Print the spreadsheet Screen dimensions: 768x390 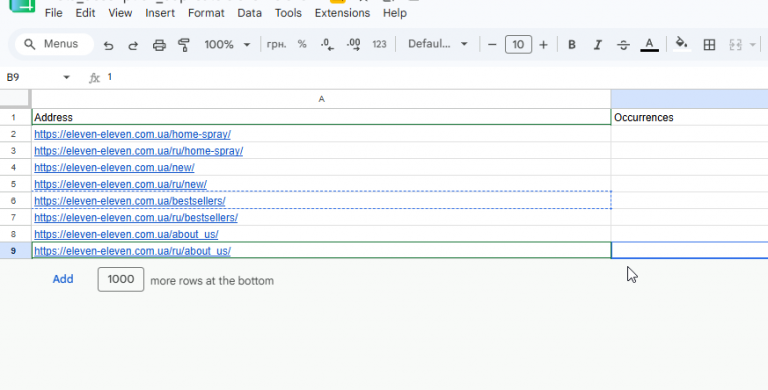[x=159, y=45]
